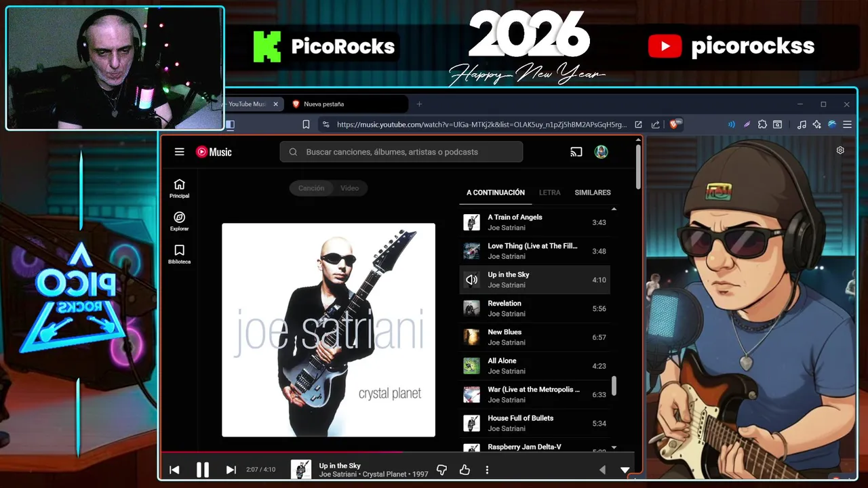Go to Principal home in sidebar
The width and height of the screenshot is (868, 488).
click(x=179, y=188)
